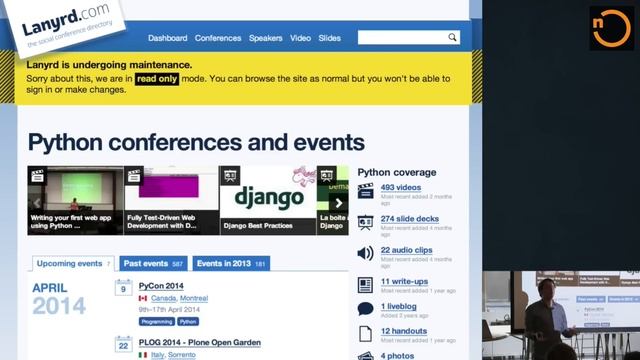This screenshot has height=360, width=640.
Task: Open 'Writing your first web app' video thumbnail
Action: click(x=75, y=200)
